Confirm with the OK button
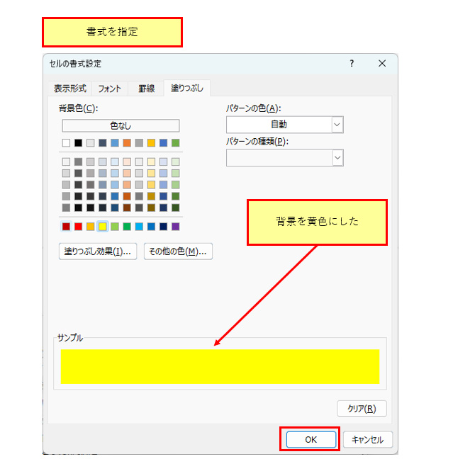This screenshot has width=453, height=476. (x=311, y=440)
